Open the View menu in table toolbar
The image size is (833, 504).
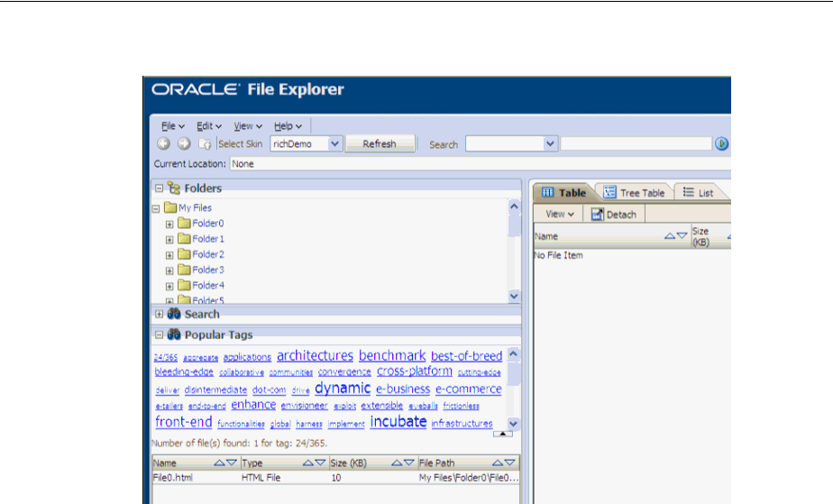(x=560, y=214)
